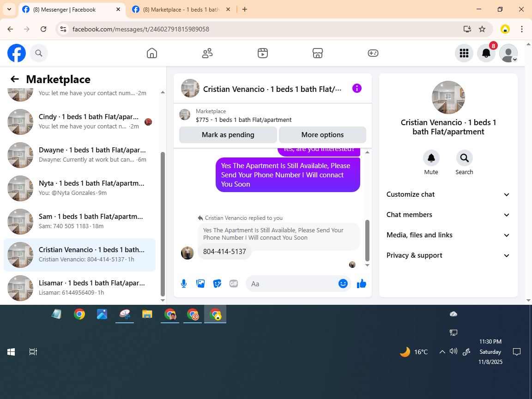The width and height of the screenshot is (532, 399).
Task: Open a new browser tab
Action: [x=245, y=10]
